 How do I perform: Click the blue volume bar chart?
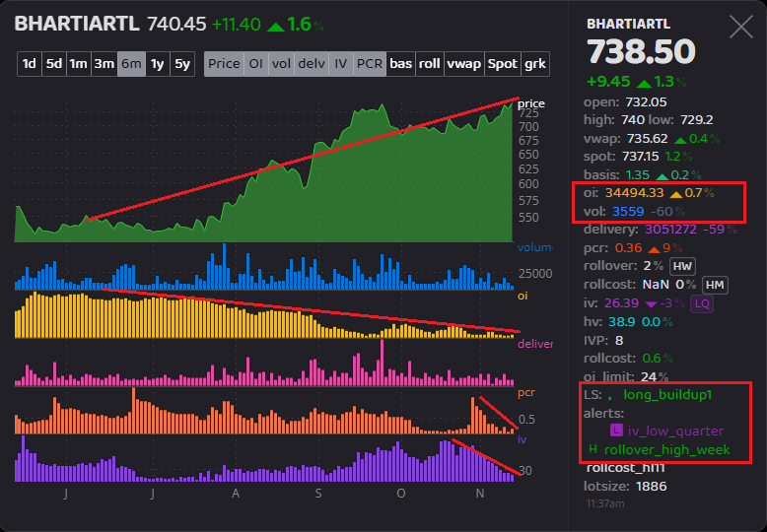point(264,267)
